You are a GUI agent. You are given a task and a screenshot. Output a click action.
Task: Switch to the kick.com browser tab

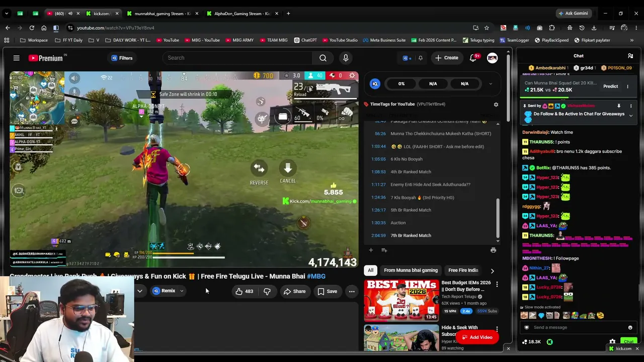click(102, 14)
